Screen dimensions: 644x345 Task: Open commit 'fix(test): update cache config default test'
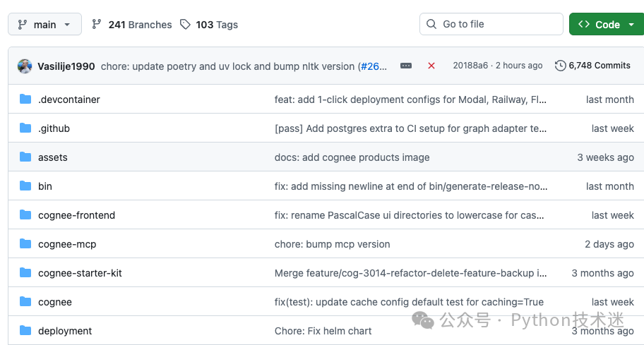(x=409, y=302)
